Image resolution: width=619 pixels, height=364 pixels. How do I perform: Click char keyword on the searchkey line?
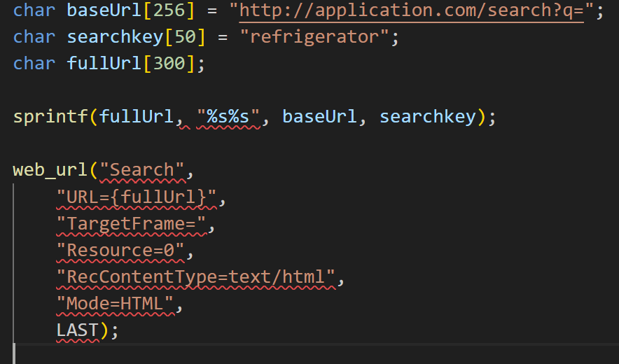pyautogui.click(x=34, y=37)
